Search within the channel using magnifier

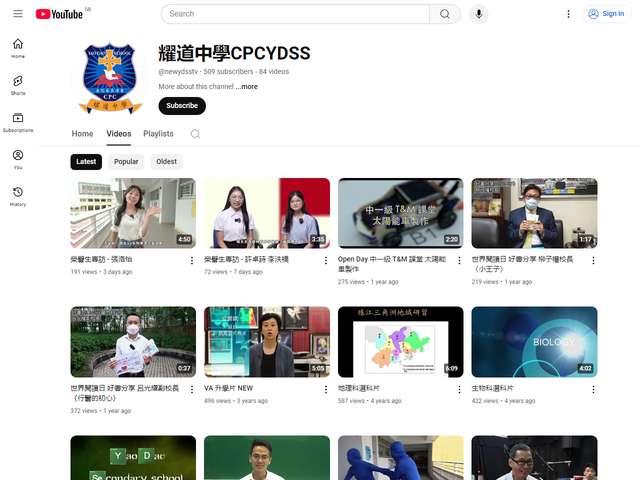tap(195, 134)
